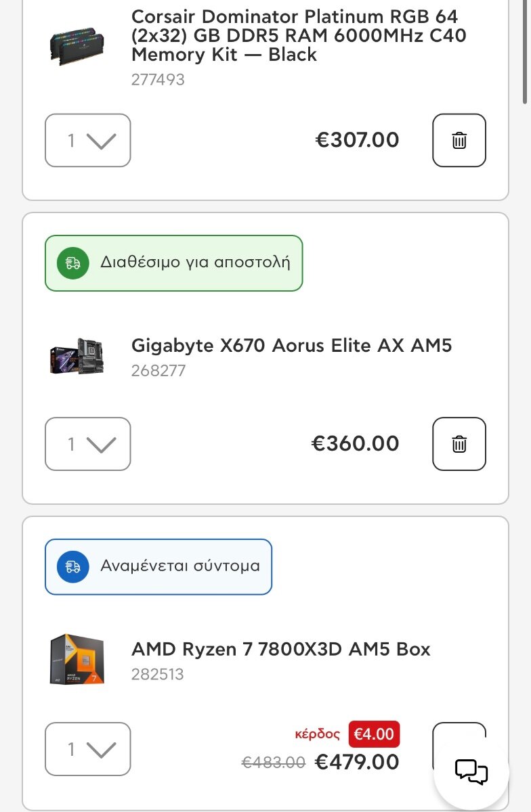
Task: Open the live chat bubble icon
Action: 471,772
